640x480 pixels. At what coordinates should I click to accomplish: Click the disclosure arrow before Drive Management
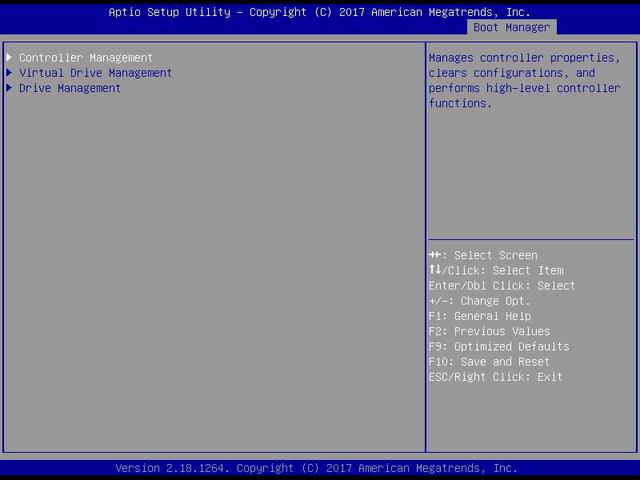pyautogui.click(x=9, y=88)
